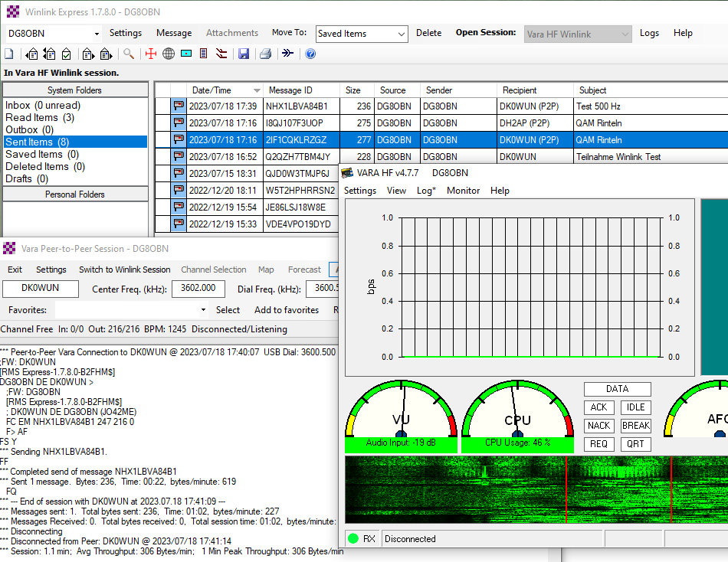Click Exit in the Peer-to-Peer session window
Viewport: 728px width, 562px height.
pos(15,270)
